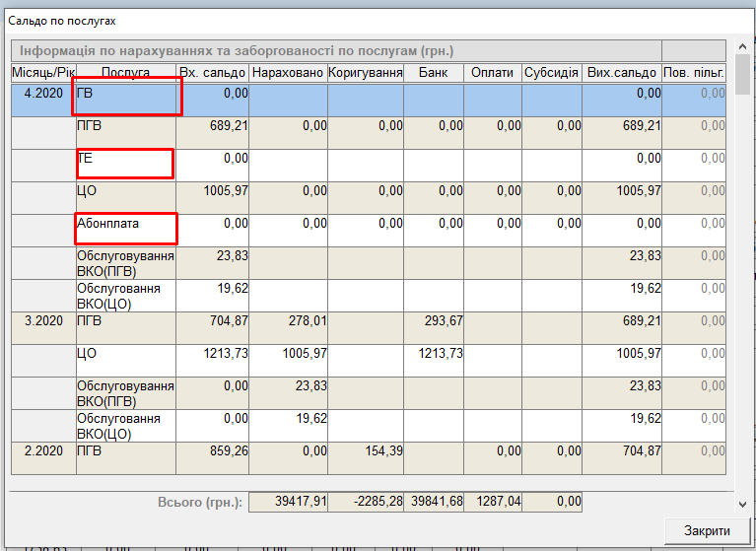Select the 3.2020 month cell
Screen dimensions: 756x551
click(43, 320)
